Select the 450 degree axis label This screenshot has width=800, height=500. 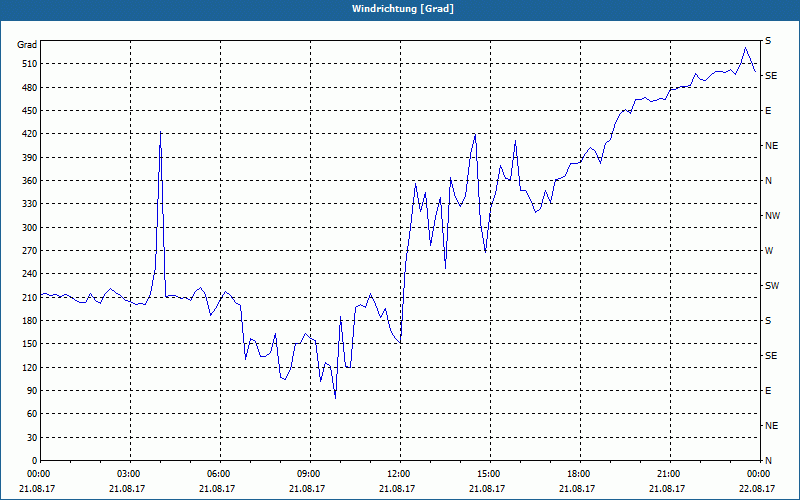pyautogui.click(x=30, y=111)
